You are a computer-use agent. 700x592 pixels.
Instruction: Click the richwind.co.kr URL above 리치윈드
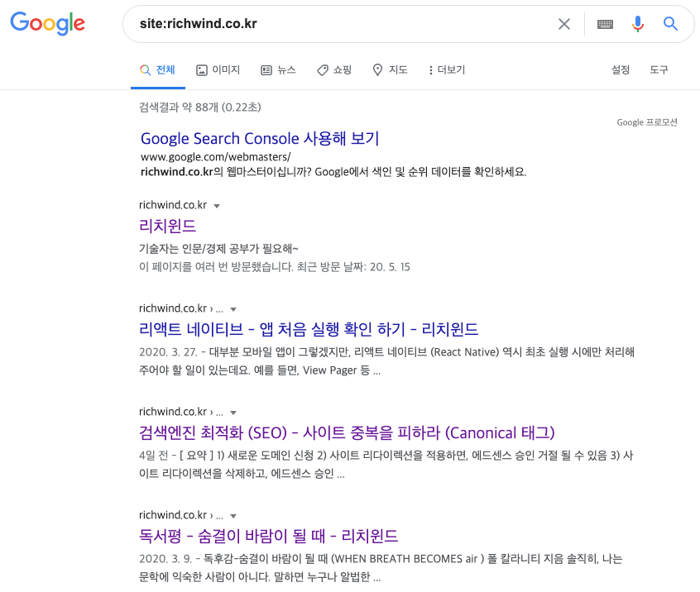[x=173, y=205]
